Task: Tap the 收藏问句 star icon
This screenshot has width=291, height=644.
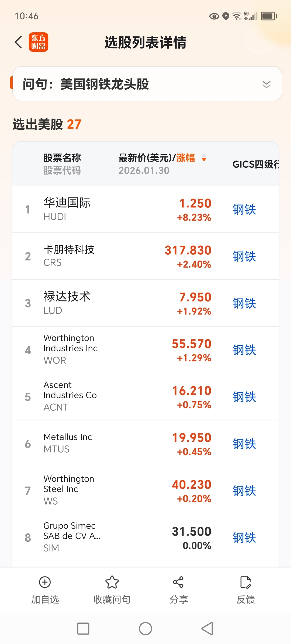Action: (112, 582)
